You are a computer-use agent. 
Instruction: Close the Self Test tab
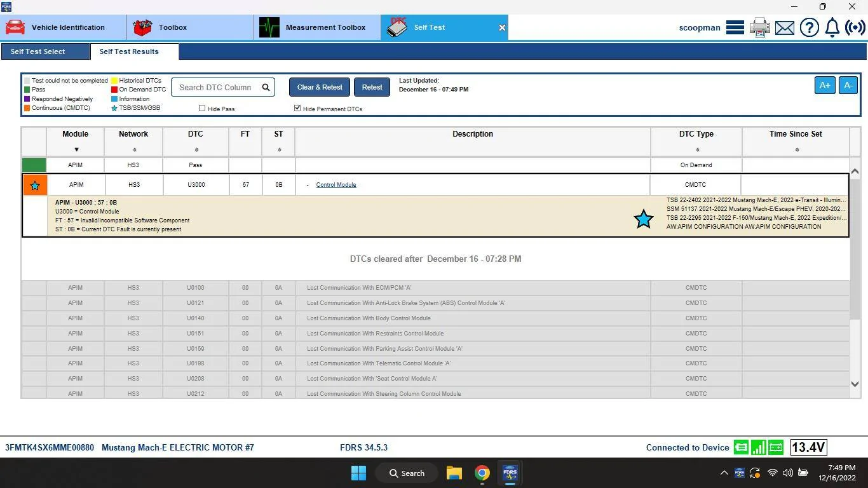coord(502,27)
